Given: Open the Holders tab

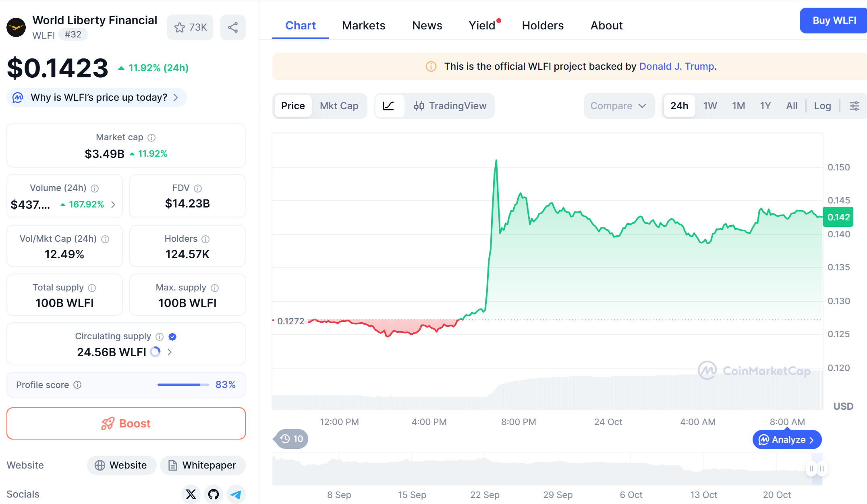Looking at the screenshot, I should pos(542,25).
